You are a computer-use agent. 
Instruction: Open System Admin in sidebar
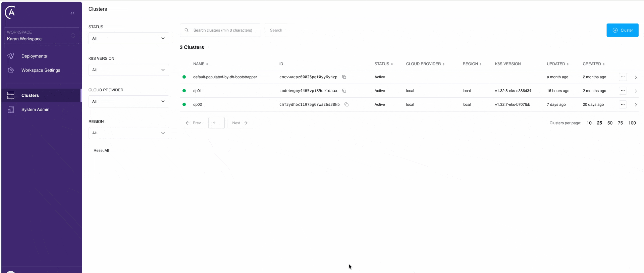(35, 109)
